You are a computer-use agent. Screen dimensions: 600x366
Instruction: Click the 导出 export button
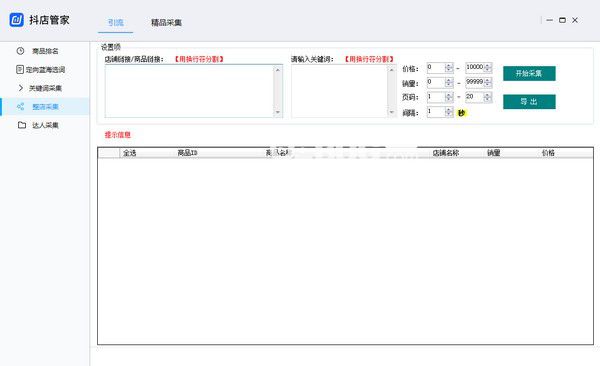point(529,101)
